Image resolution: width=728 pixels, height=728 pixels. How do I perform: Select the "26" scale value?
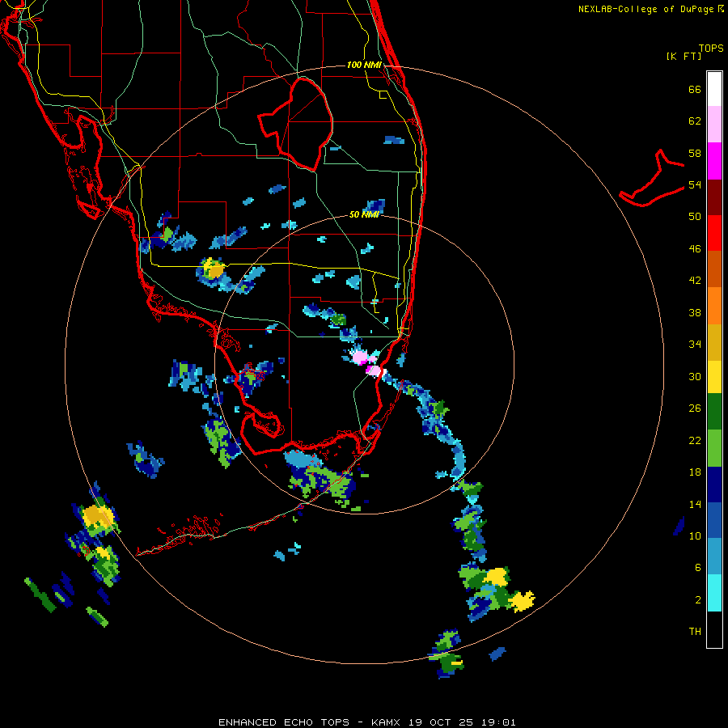tap(695, 408)
